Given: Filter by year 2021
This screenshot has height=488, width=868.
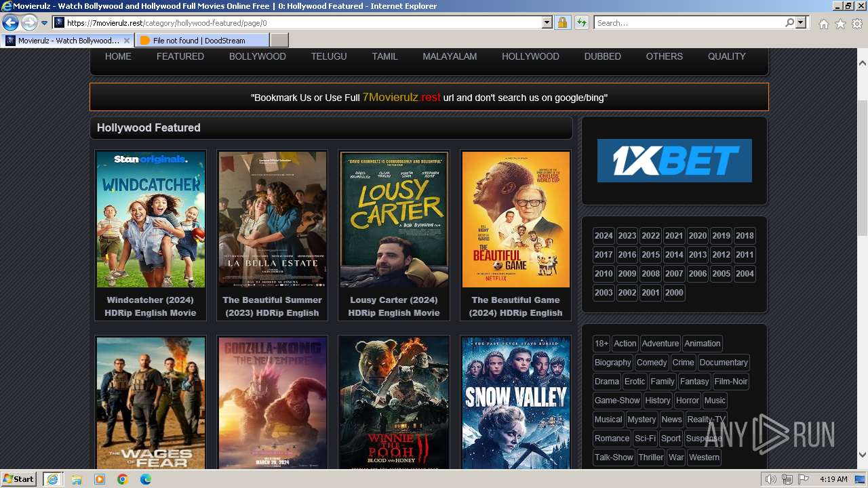Looking at the screenshot, I should point(674,236).
